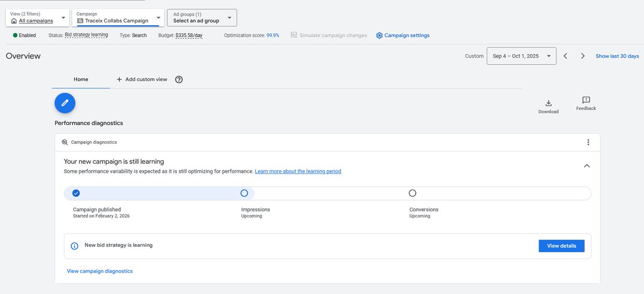Click the green Enabled status dot
The image size is (644, 294).
click(x=15, y=35)
